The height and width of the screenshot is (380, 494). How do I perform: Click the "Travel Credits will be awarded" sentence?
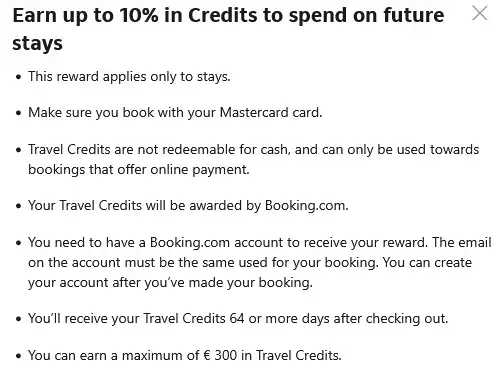tap(188, 206)
